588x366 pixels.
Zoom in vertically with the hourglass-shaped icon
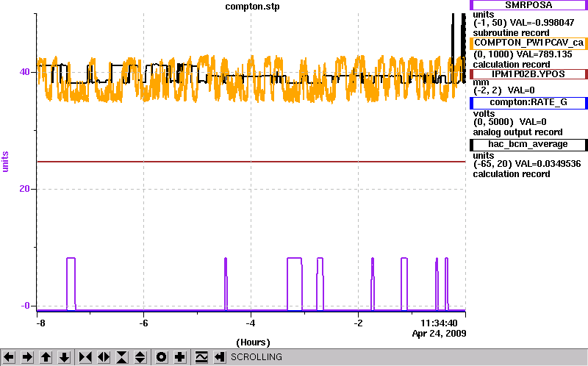[122, 357]
